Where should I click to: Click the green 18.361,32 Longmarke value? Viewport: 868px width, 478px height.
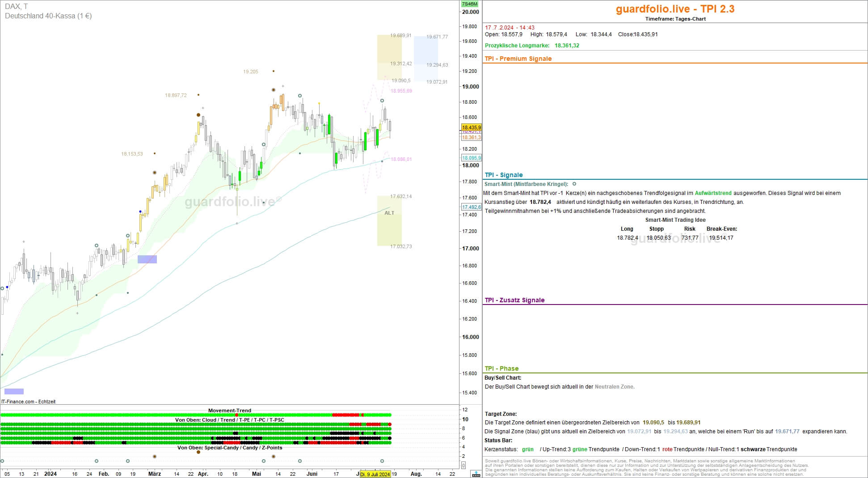coord(567,46)
